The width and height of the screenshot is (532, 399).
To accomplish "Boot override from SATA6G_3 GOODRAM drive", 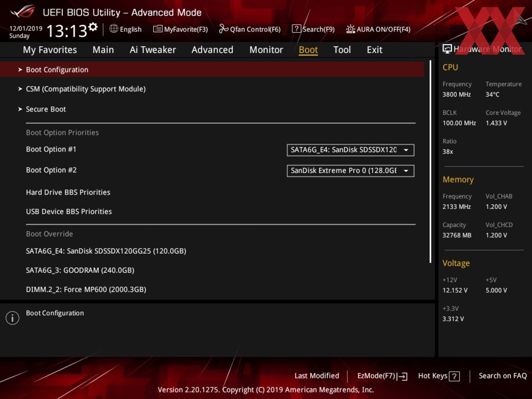I will (x=80, y=270).
